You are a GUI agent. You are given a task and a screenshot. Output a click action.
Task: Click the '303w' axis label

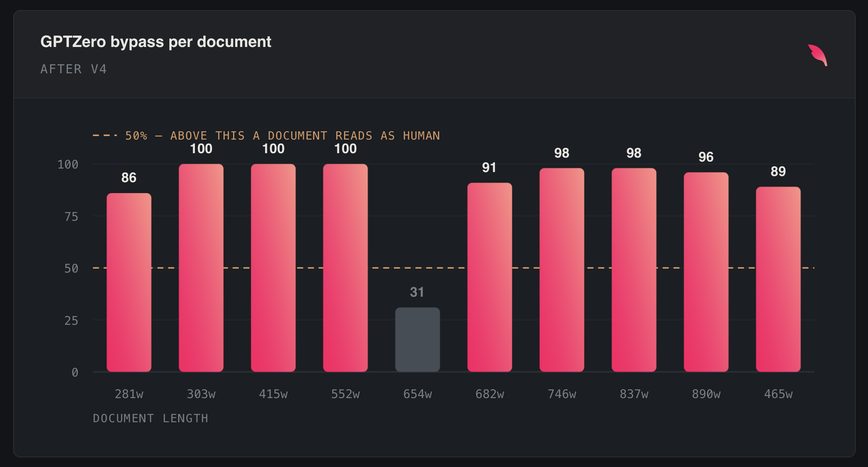201,394
